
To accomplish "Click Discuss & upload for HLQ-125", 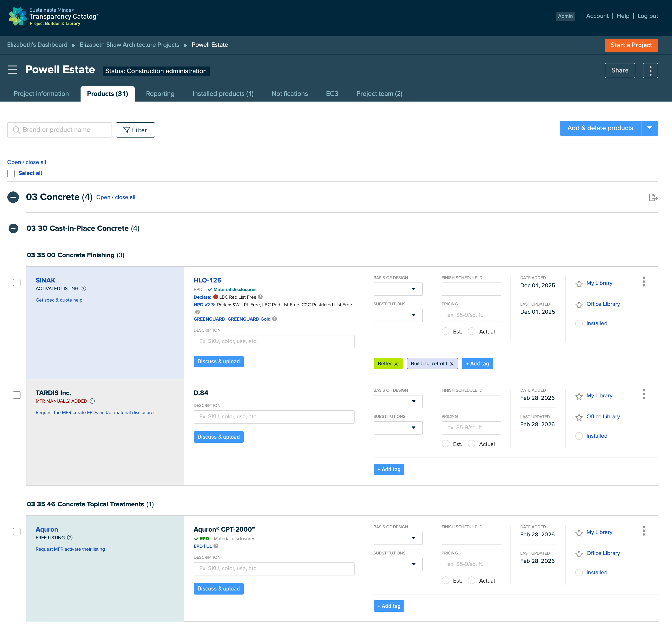I will coord(218,362).
